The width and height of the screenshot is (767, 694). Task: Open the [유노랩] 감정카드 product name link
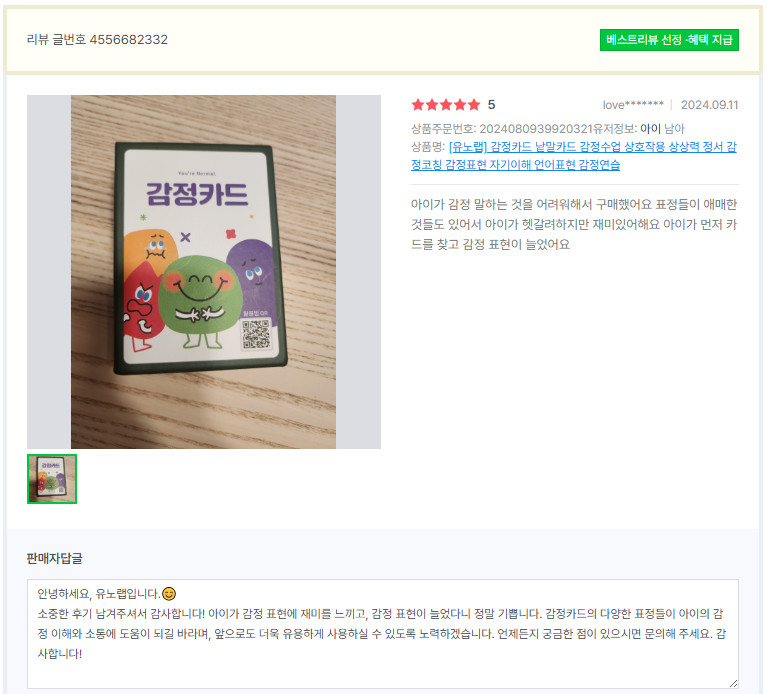pyautogui.click(x=573, y=156)
